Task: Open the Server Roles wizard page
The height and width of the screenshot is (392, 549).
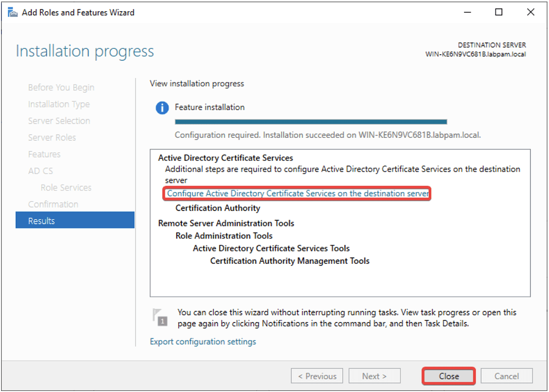Action: (x=52, y=137)
